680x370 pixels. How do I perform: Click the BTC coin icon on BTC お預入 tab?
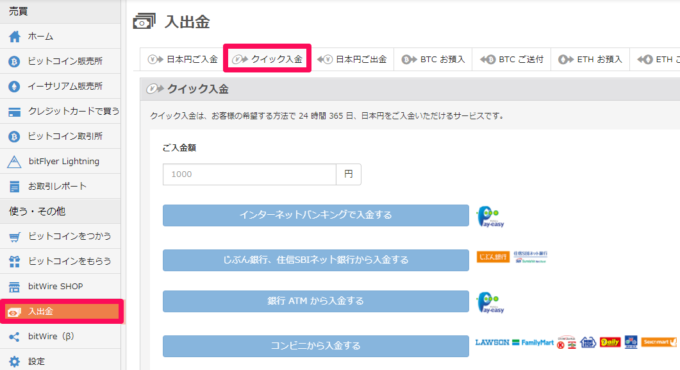[409, 59]
